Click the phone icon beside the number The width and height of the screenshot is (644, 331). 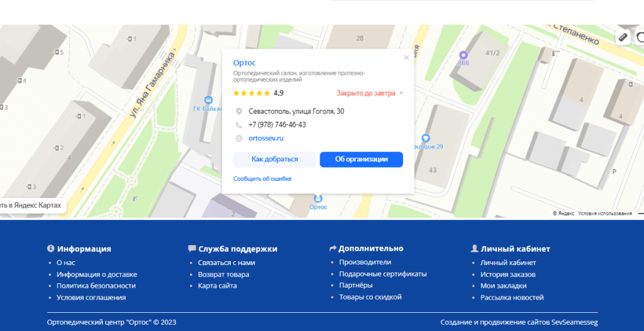tap(239, 125)
